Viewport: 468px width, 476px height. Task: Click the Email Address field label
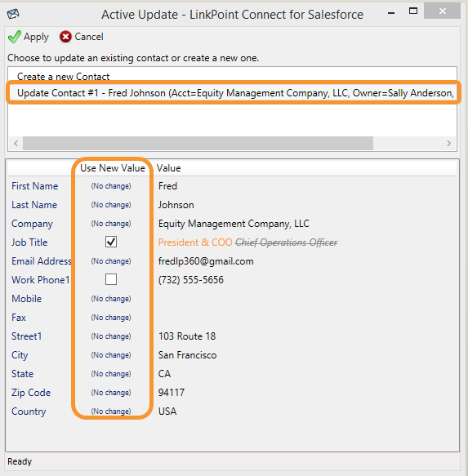pyautogui.click(x=42, y=261)
